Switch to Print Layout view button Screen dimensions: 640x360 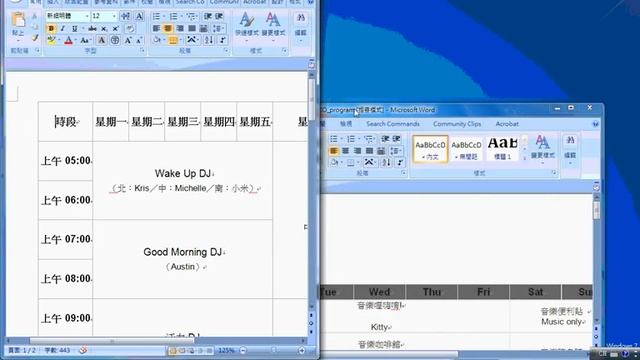click(173, 350)
